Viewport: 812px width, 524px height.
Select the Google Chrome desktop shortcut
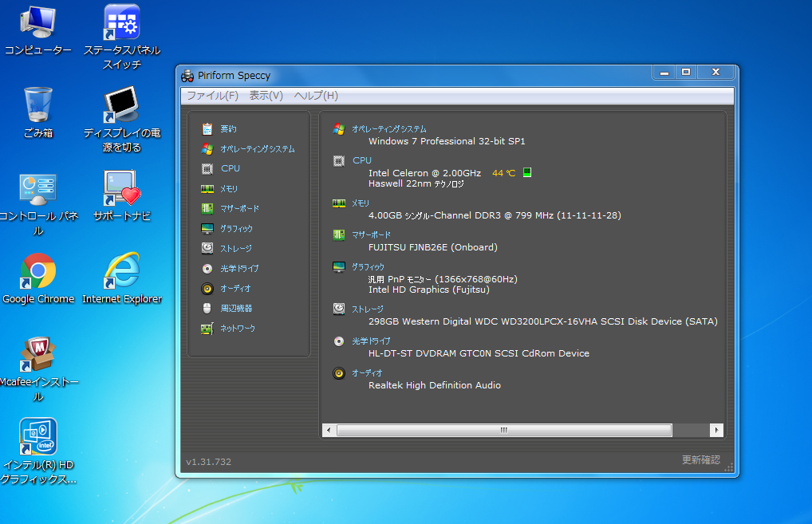pos(38,273)
